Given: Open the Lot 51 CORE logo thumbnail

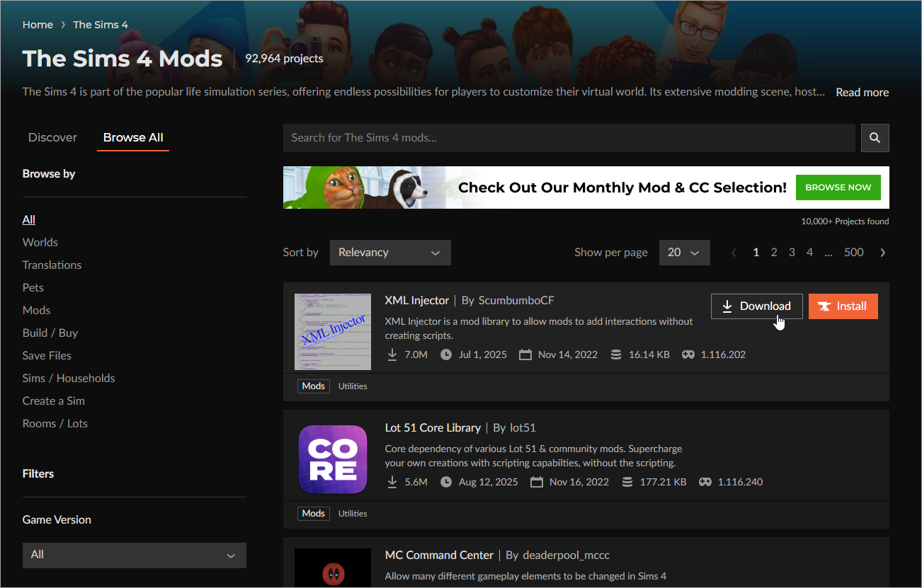Looking at the screenshot, I should (333, 459).
